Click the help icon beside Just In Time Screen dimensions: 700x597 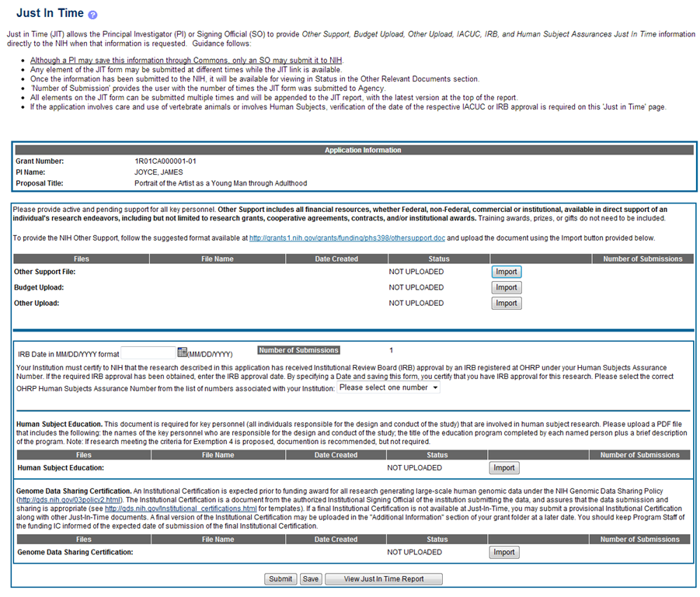93,16
